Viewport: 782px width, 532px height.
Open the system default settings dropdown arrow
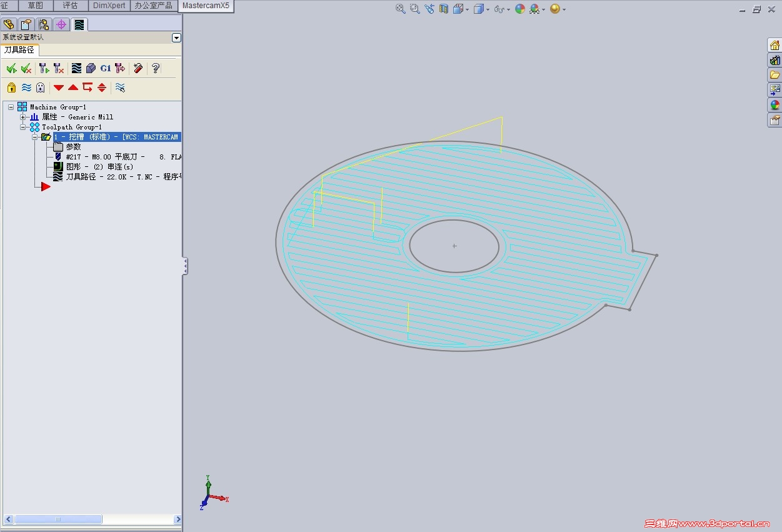click(176, 38)
